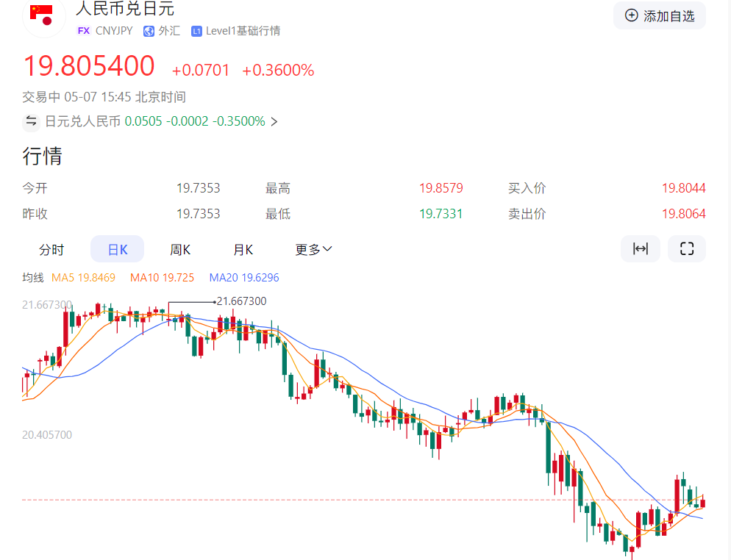Click the 昨收 value 19.7353

pyautogui.click(x=198, y=214)
